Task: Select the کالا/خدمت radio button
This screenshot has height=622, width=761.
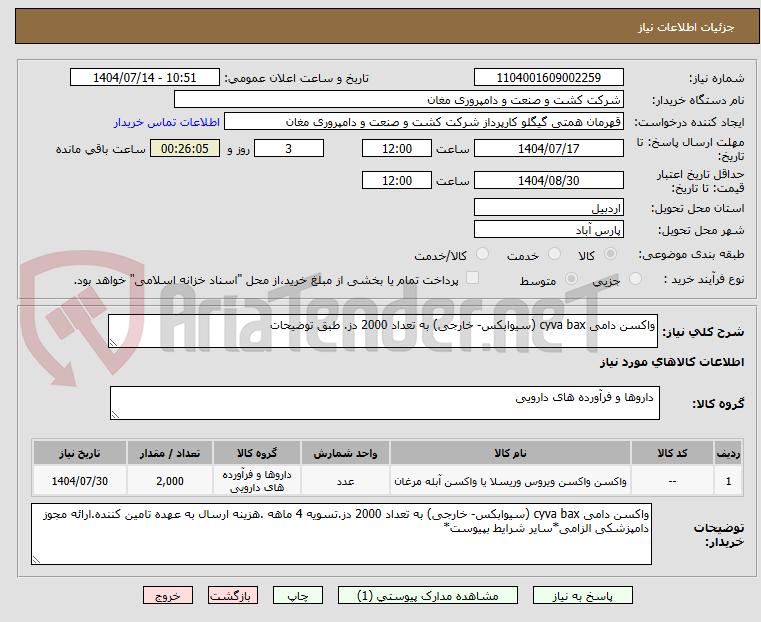Action: pos(482,254)
